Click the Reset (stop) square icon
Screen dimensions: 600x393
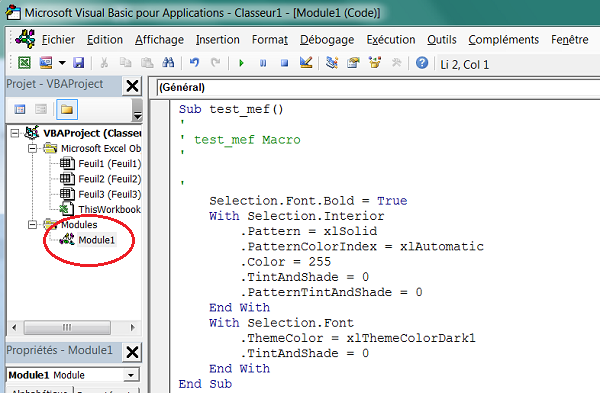pyautogui.click(x=284, y=63)
